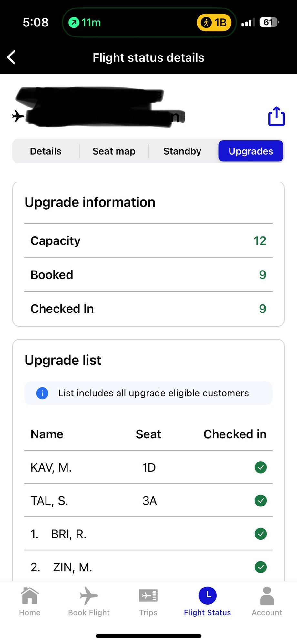This screenshot has width=297, height=644.
Task: Tap checked-in checkmark for KAV, M.
Action: coord(261,467)
